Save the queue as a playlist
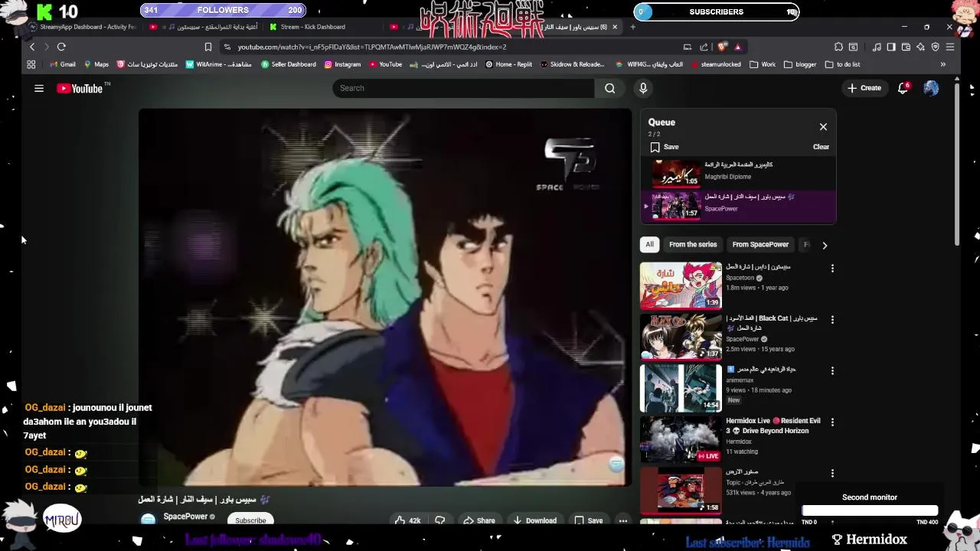Screen dimensions: 980x551 pyautogui.click(x=664, y=147)
